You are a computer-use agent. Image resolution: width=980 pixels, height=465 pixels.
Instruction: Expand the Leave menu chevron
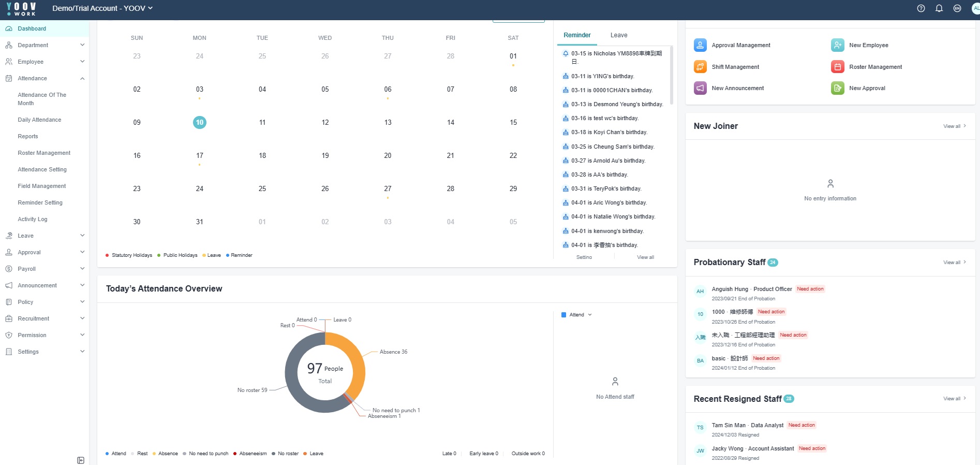(x=82, y=236)
